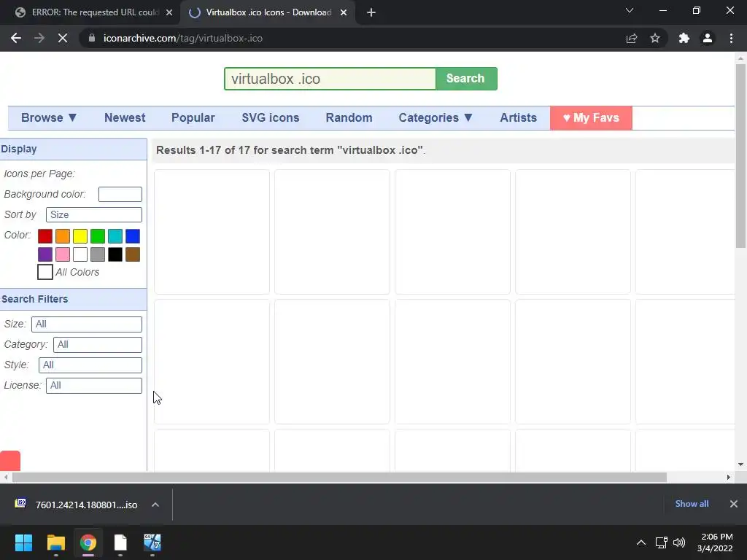Screen dimensions: 747x560
Task: Filter by red color swatch
Action: click(45, 236)
